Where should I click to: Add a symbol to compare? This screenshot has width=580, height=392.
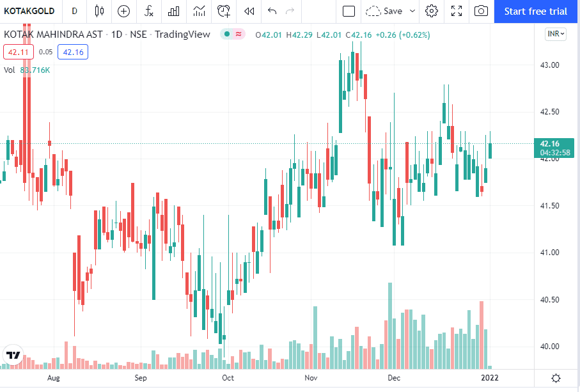(123, 11)
